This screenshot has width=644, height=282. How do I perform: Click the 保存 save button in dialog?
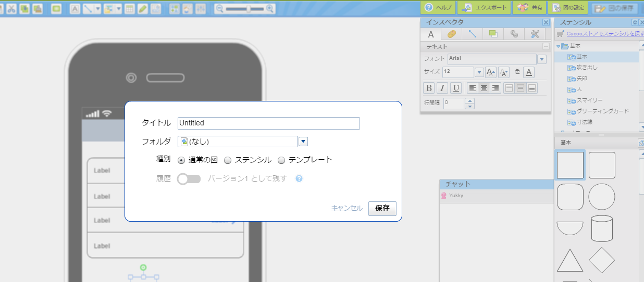(382, 208)
